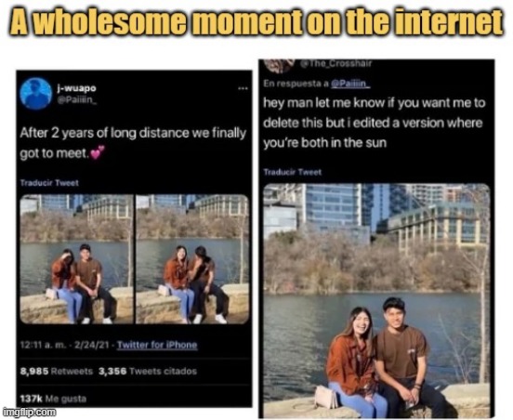Follow the @Paiiiin_ link after 'En respuesta a'
Screen dimensions: 513x420
pyautogui.click(x=350, y=84)
